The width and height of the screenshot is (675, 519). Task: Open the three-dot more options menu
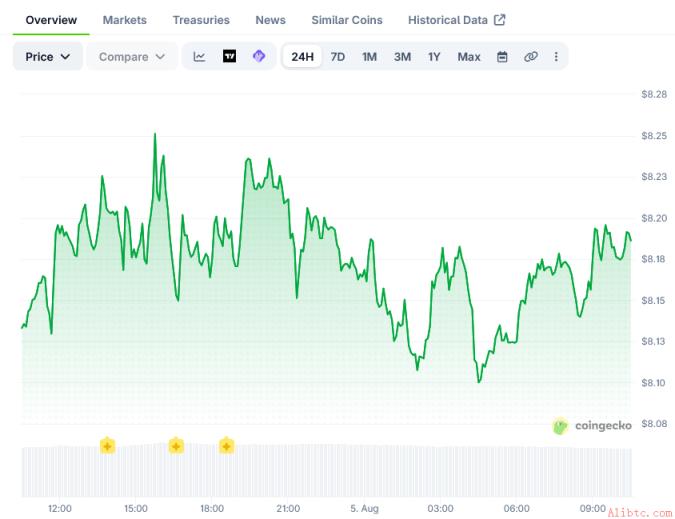[x=556, y=57]
